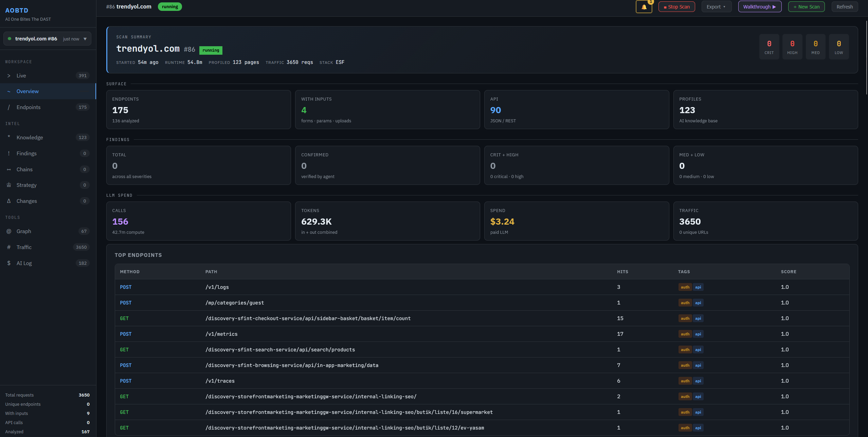Image resolution: width=868 pixels, height=437 pixels.
Task: Click the /v1/logs endpoint path
Action: tap(217, 287)
